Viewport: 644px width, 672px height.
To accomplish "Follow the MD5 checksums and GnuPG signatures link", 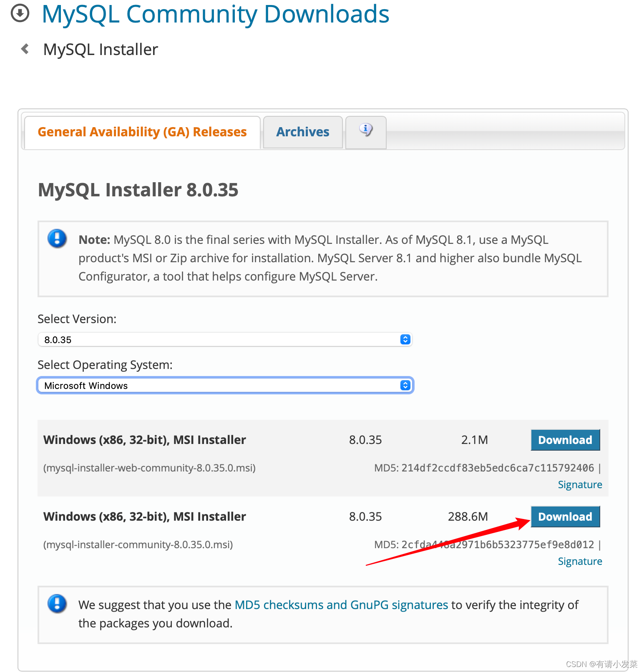I will [341, 604].
